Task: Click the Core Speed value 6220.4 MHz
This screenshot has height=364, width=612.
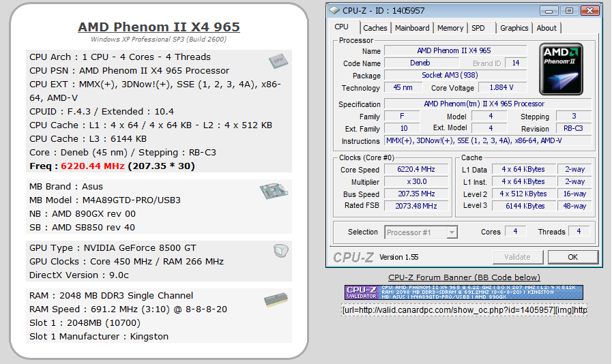Action: (x=416, y=169)
